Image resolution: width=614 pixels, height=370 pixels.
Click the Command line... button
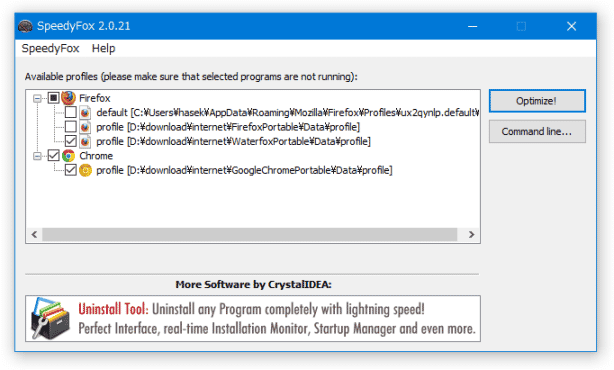point(537,132)
